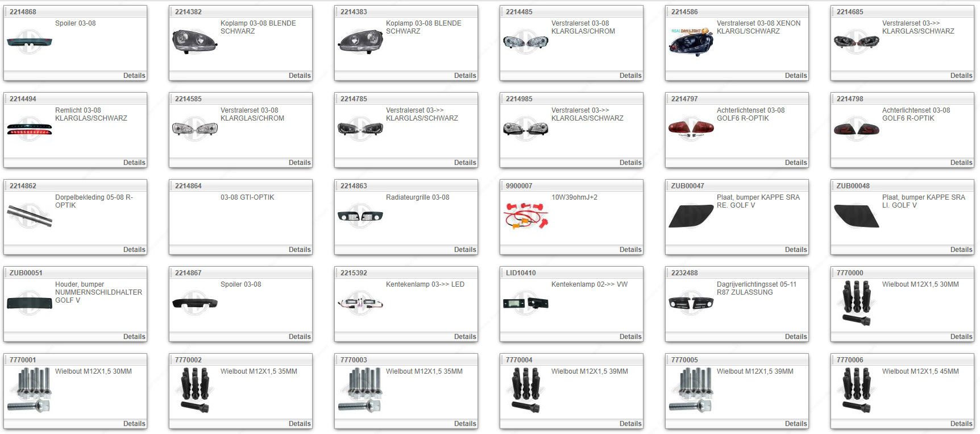This screenshot has width=980, height=434.
Task: Open Details for Kentekenlamp LED 2215392
Action: pos(464,337)
